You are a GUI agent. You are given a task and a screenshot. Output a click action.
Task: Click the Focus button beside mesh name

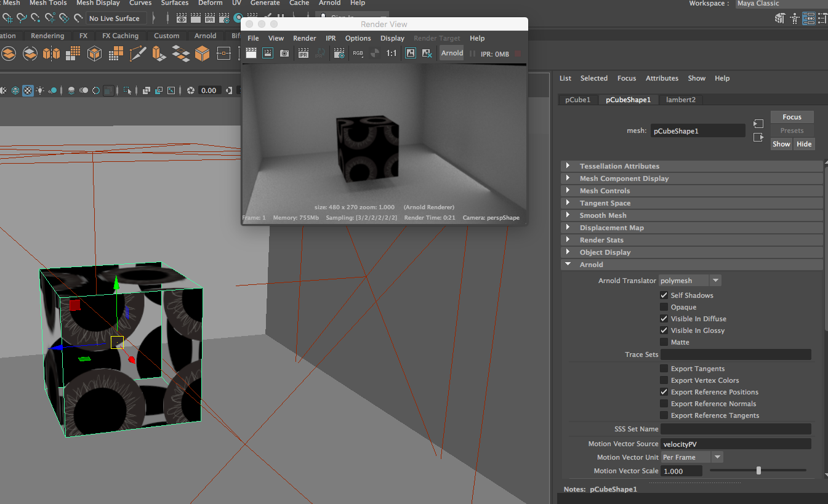[x=792, y=117]
